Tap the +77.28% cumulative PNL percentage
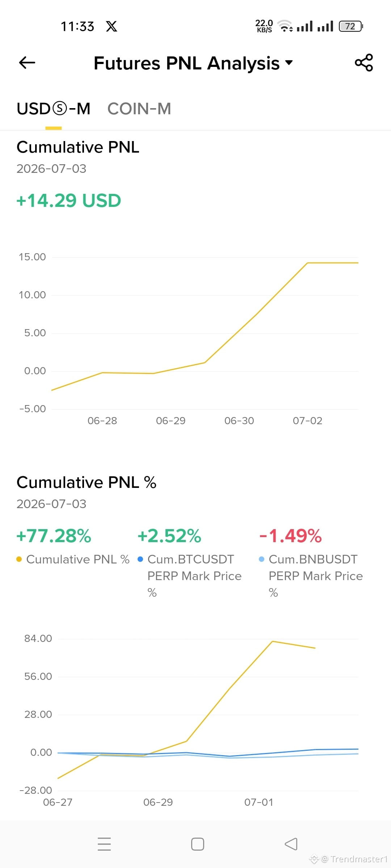Image resolution: width=391 pixels, height=868 pixels. click(x=54, y=536)
